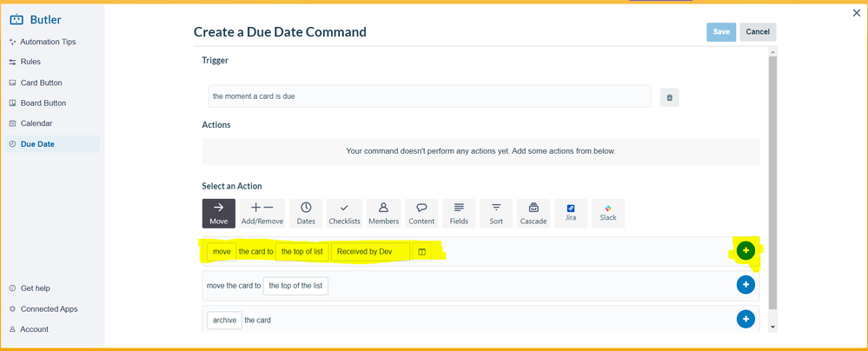Add the move-to-Received-by-Dev action with plus
Viewport: 868px width, 351px height.
tap(745, 251)
